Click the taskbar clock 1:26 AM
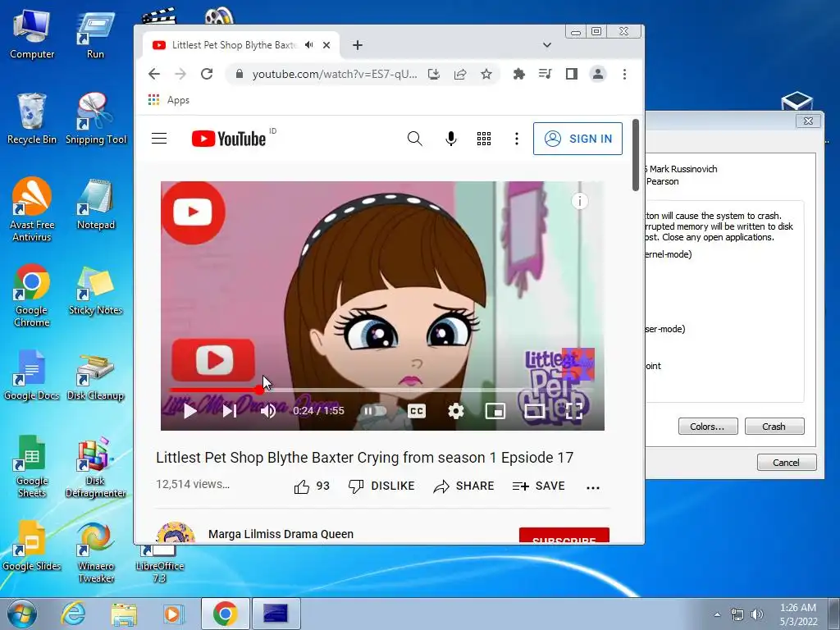Image resolution: width=840 pixels, height=630 pixels. point(797,614)
